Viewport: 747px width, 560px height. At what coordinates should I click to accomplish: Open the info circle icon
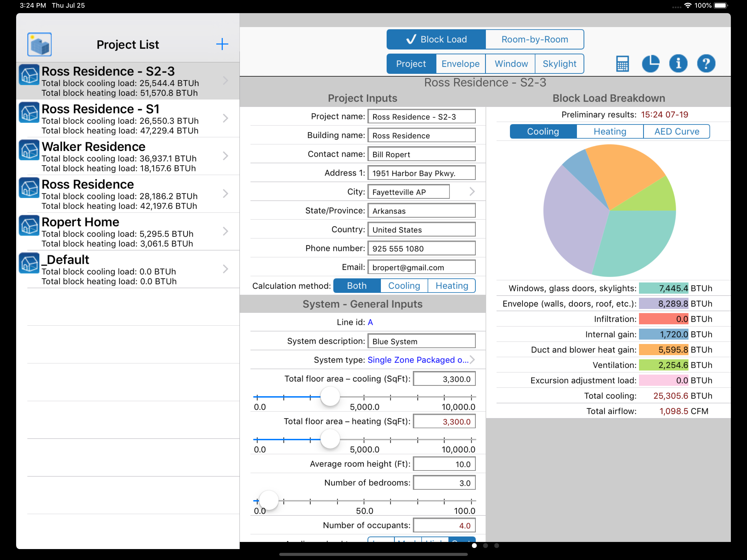[678, 63]
